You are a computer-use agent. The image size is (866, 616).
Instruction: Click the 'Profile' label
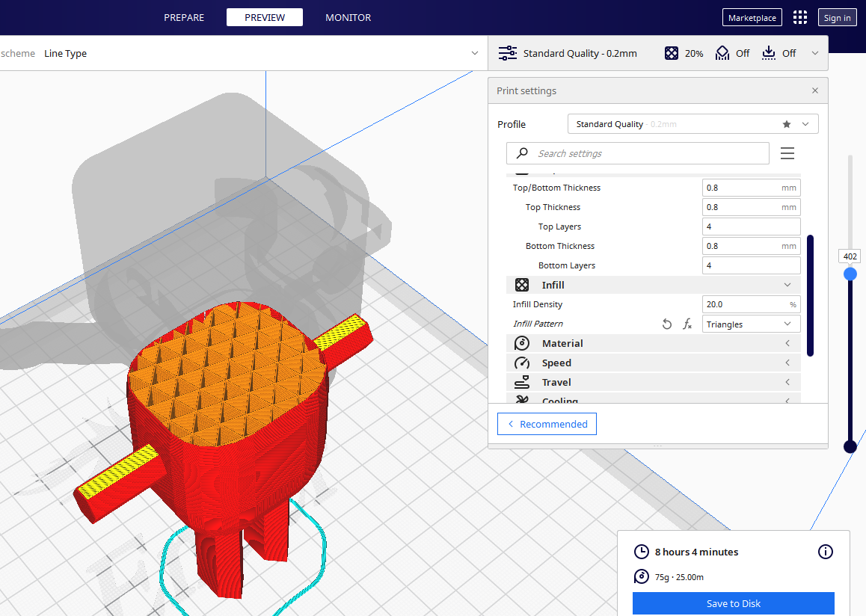click(512, 124)
